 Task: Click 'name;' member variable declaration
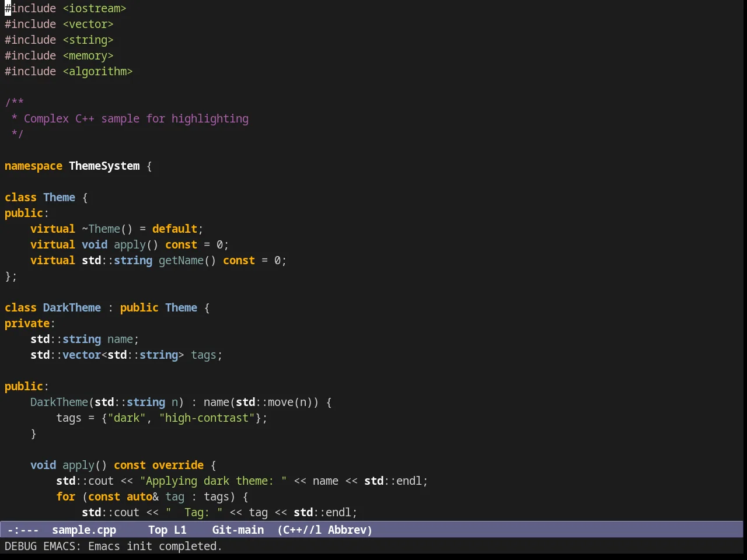[123, 339]
